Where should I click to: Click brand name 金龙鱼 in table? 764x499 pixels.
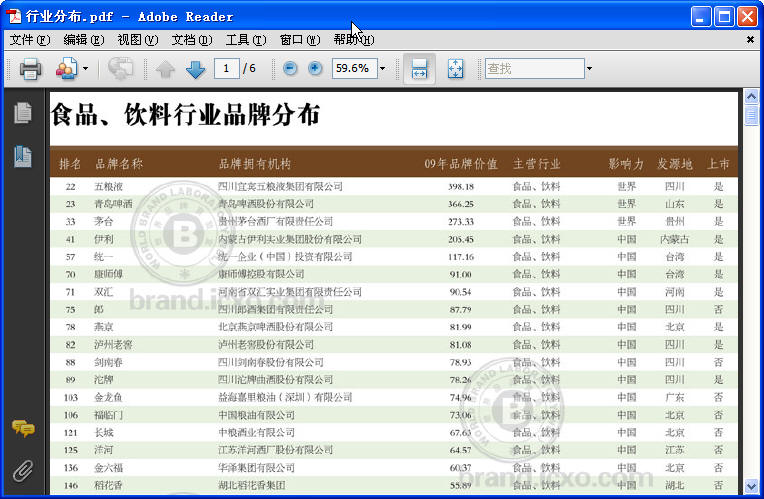(x=108, y=397)
